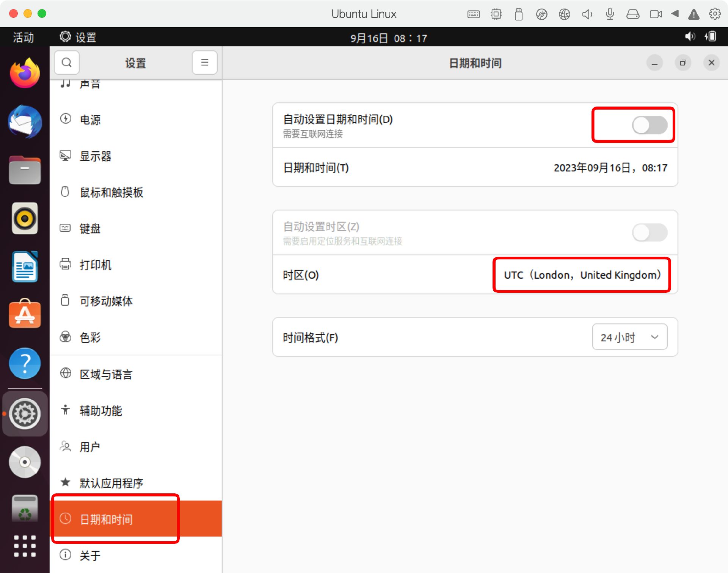Launch Thunderbird mail from the dock
Image resolution: width=728 pixels, height=573 pixels.
25,122
